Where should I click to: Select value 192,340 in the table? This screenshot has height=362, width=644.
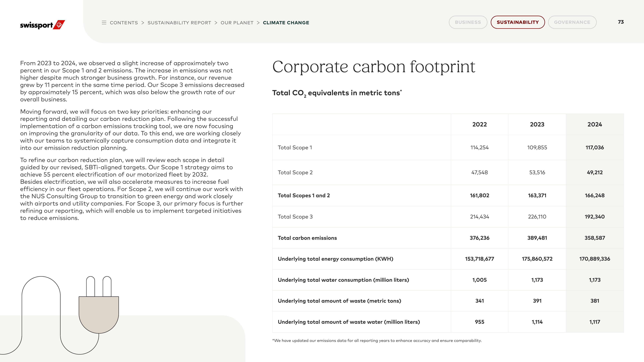pyautogui.click(x=595, y=217)
